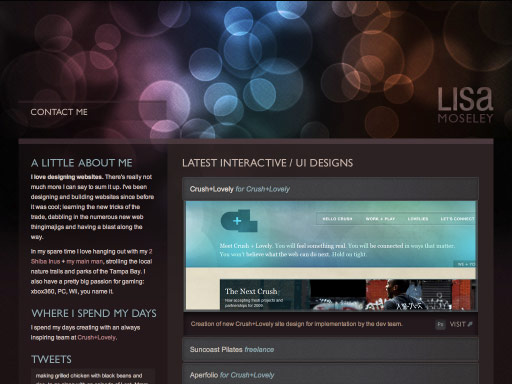This screenshot has width=512, height=384.
Task: Collapse the Crush+Lovely project header
Action: pos(330,189)
